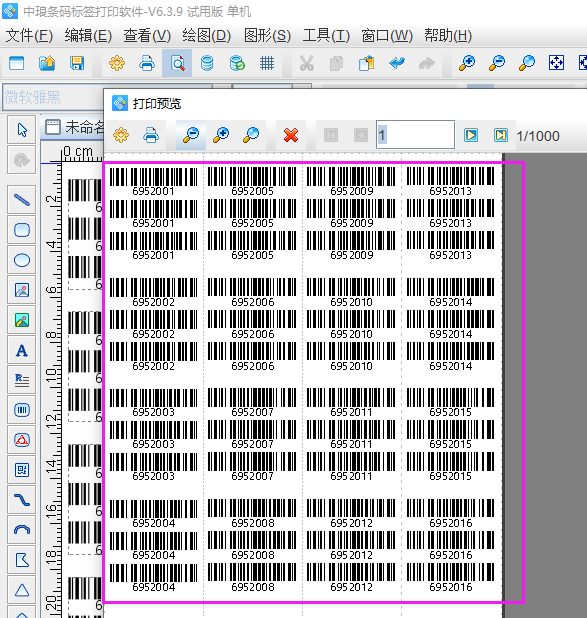Open the 工具(T) menu
587x618 pixels.
pos(326,35)
